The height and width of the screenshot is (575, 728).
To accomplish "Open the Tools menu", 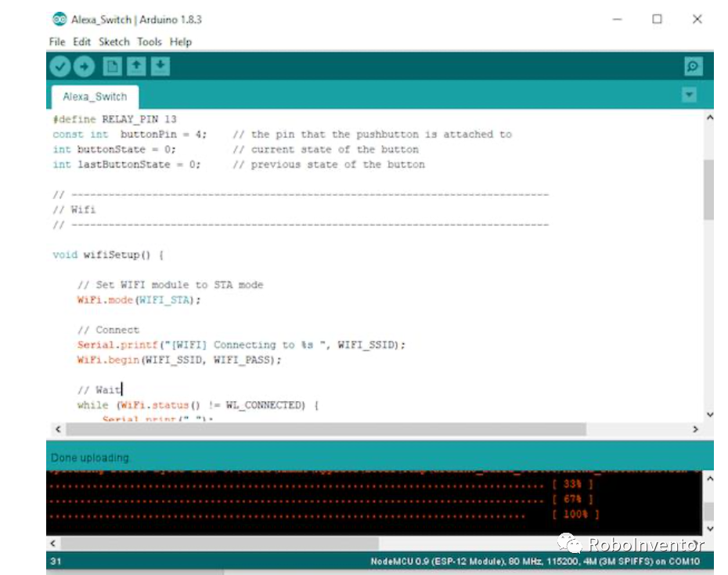I will 150,42.
